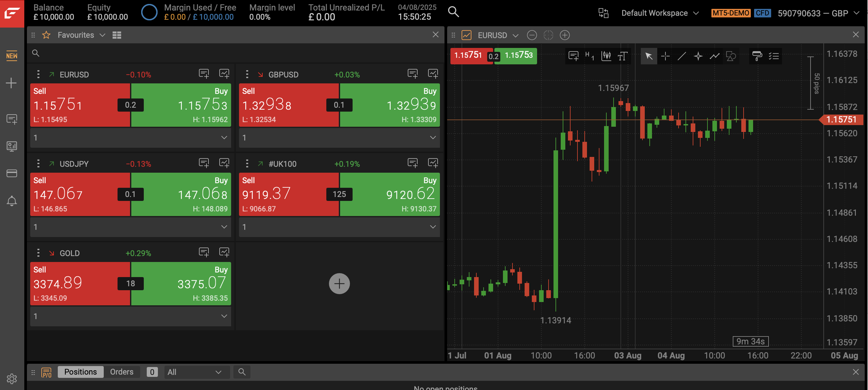Switch Favourites panel to grid view
This screenshot has width=868, height=390.
(117, 35)
